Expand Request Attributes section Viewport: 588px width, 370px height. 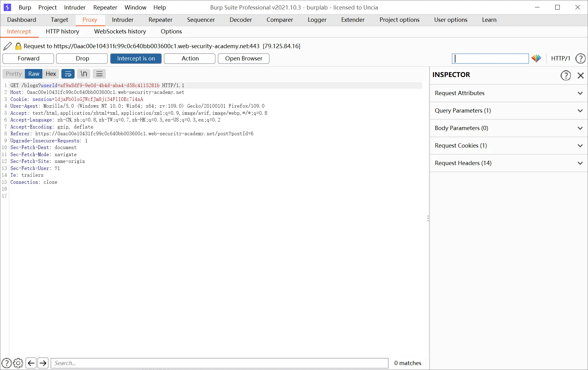[509, 93]
